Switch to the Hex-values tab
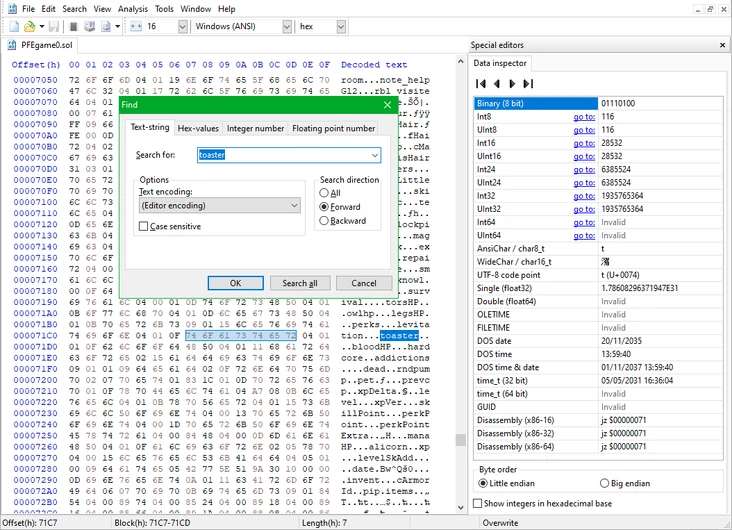732x530 pixels. [x=198, y=128]
